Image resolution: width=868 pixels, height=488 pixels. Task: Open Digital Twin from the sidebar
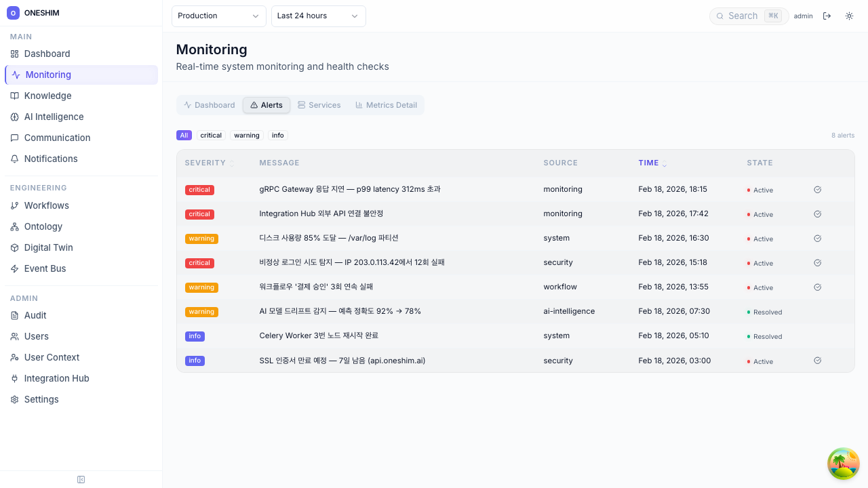click(x=48, y=247)
